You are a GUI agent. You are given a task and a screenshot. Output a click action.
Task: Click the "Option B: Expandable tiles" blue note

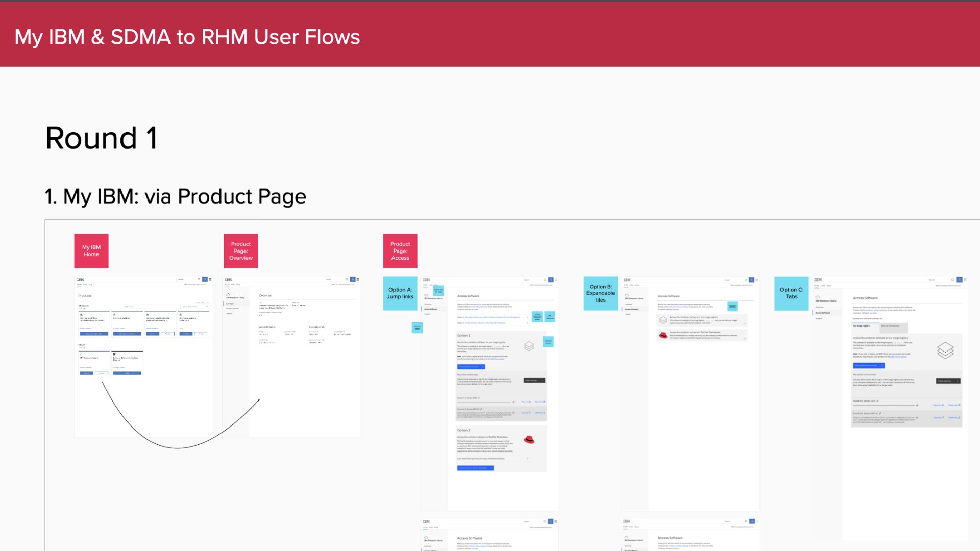(601, 293)
